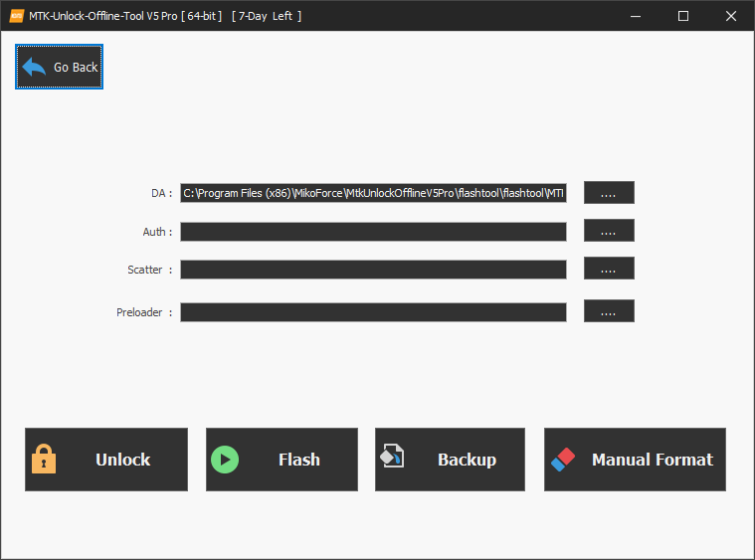
Task: Browse for Preloader file
Action: tap(609, 311)
